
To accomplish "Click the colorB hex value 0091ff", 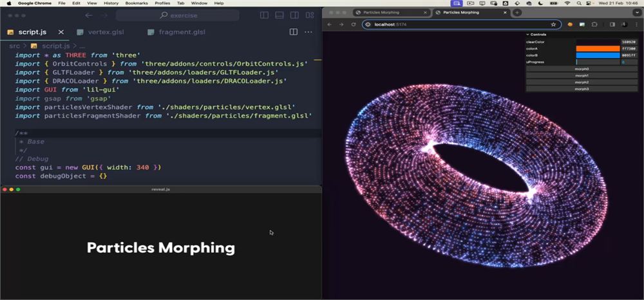I will coord(629,55).
